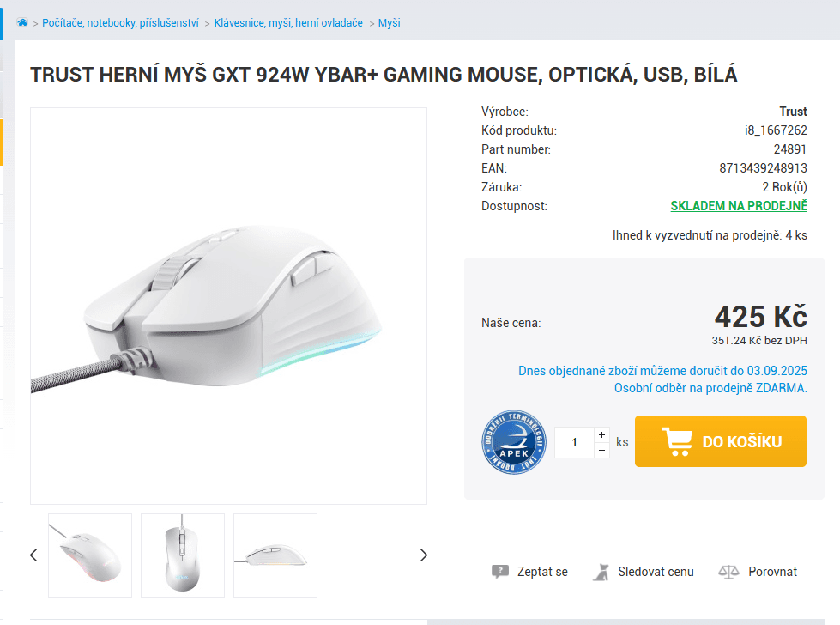Decrease quantity with the minus button

pos(601,450)
